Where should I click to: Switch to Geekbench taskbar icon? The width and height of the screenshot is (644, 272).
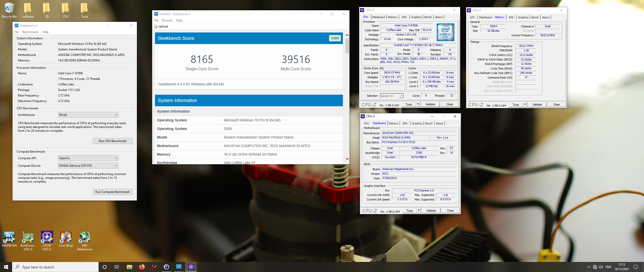coord(179,267)
